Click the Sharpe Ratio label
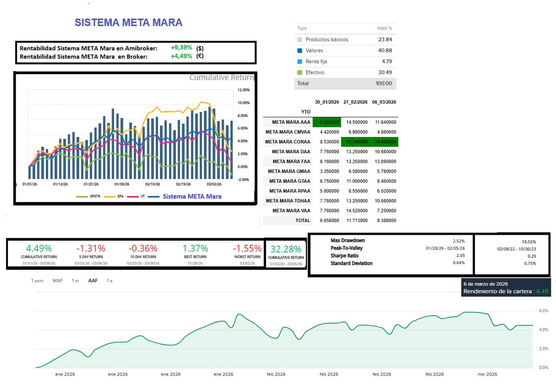556x392 pixels. [x=345, y=256]
